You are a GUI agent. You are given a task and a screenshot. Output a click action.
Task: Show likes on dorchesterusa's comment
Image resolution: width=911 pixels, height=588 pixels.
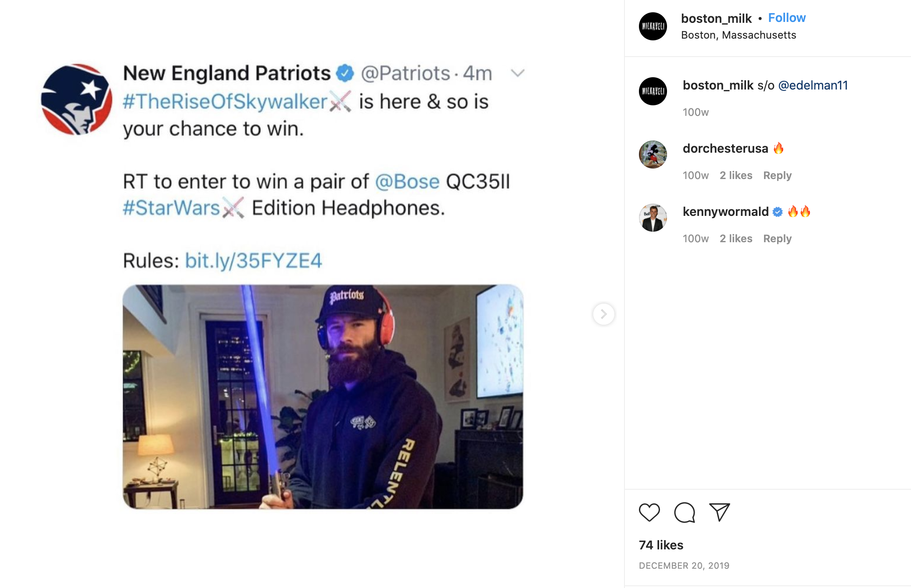735,176
